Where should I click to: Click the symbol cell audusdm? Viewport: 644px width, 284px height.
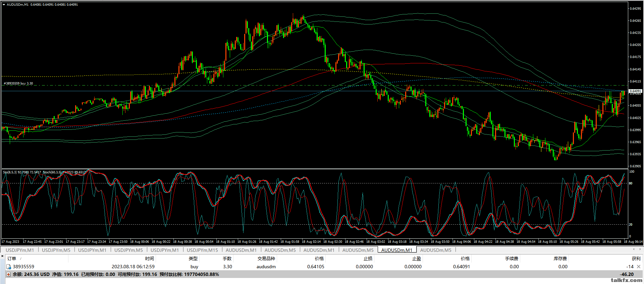click(x=266, y=267)
